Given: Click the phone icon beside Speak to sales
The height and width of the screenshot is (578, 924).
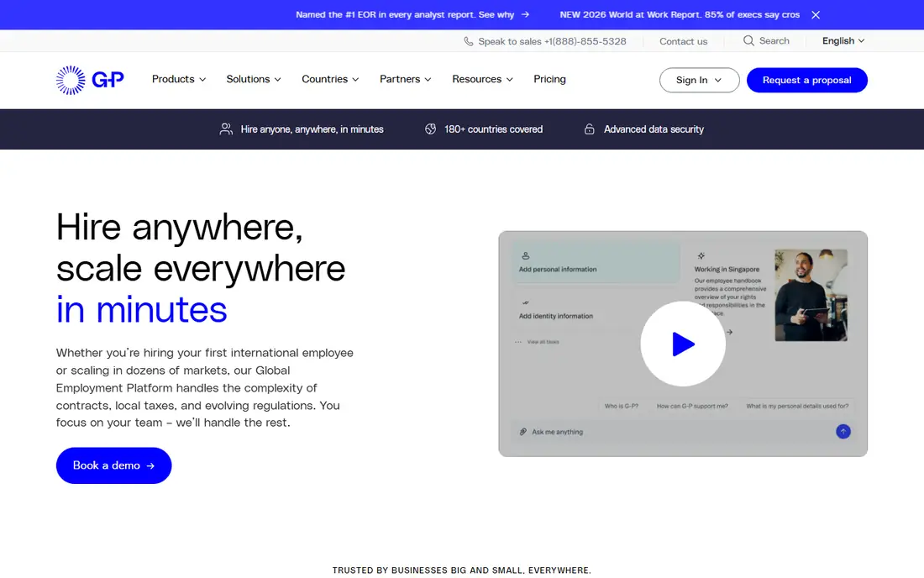Looking at the screenshot, I should pyautogui.click(x=469, y=41).
